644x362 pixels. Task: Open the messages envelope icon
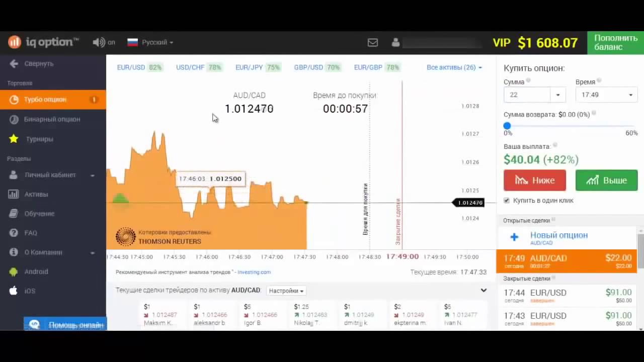(x=373, y=43)
